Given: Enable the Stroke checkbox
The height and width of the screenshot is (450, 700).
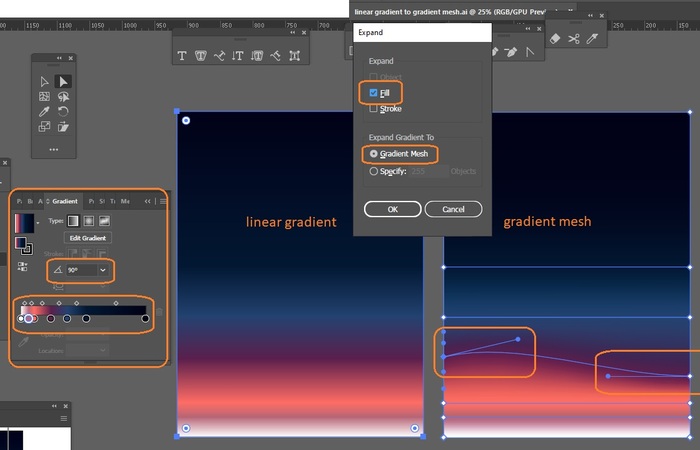Looking at the screenshot, I should tap(374, 108).
